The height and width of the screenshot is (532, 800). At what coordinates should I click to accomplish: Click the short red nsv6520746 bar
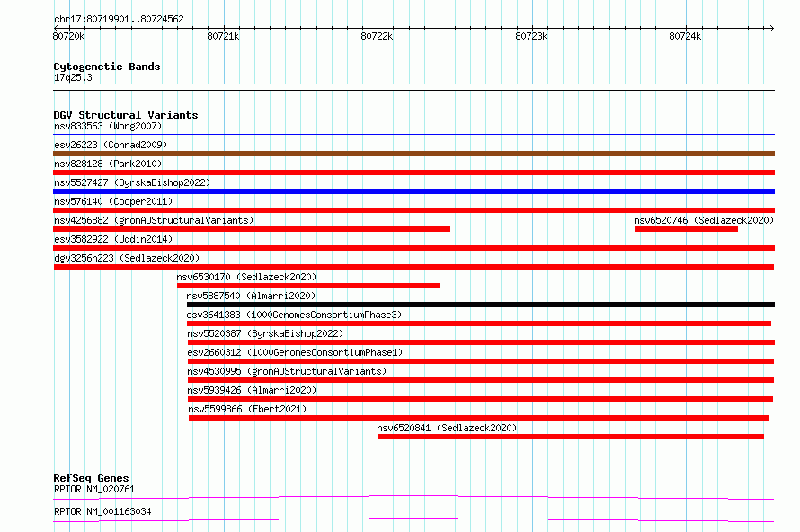tap(686, 229)
